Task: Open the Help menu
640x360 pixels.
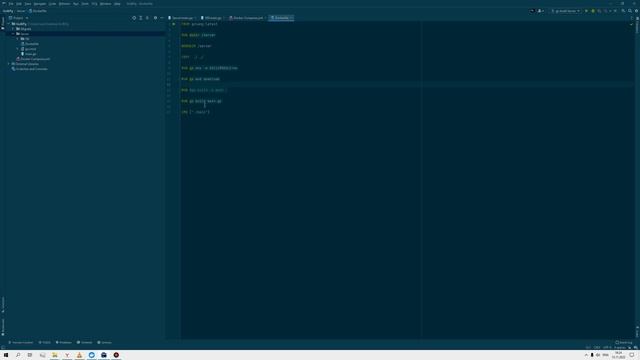Action: pyautogui.click(x=117, y=4)
